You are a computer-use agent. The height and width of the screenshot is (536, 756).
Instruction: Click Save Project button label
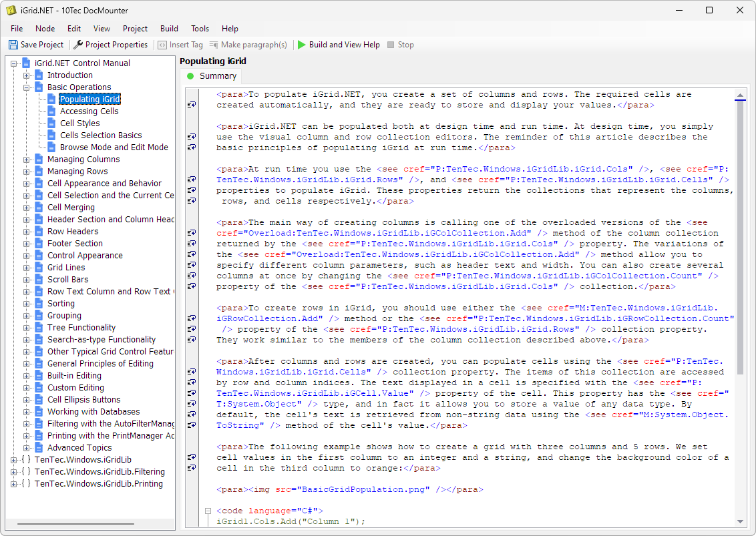click(x=42, y=45)
